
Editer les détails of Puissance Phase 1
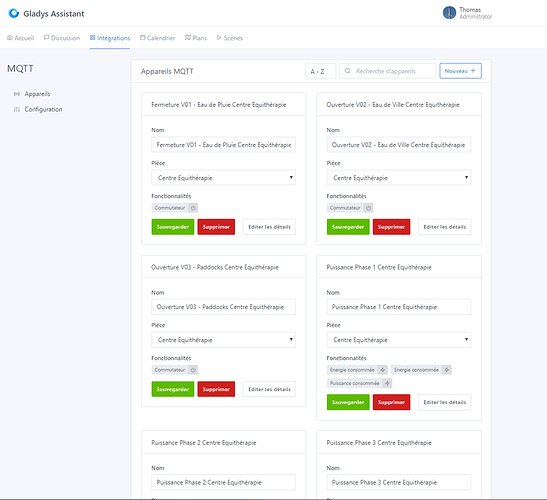pyautogui.click(x=445, y=402)
